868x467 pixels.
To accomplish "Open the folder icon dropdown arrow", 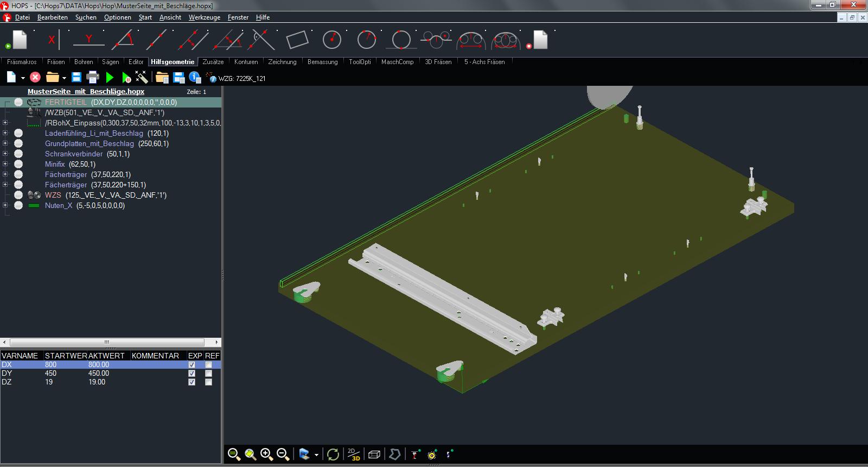I will click(x=64, y=78).
